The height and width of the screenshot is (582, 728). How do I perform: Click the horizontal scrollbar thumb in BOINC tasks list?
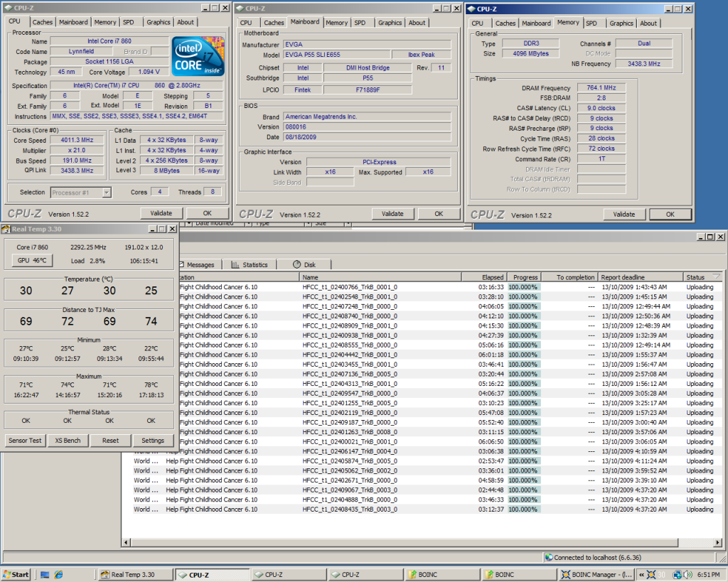(x=404, y=542)
